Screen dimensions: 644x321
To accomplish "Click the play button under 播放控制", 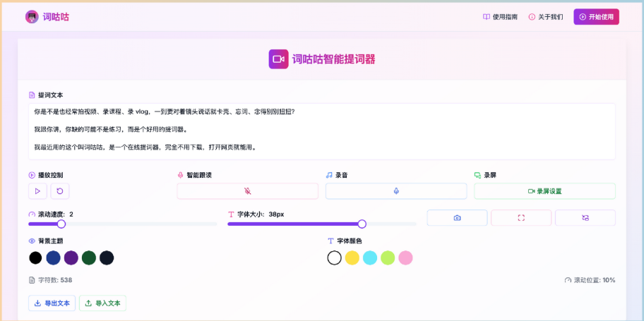I will point(37,191).
